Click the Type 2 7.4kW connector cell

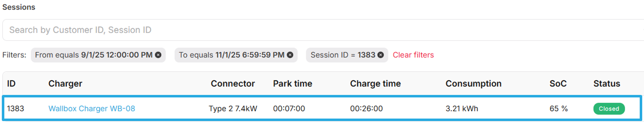[x=233, y=108]
